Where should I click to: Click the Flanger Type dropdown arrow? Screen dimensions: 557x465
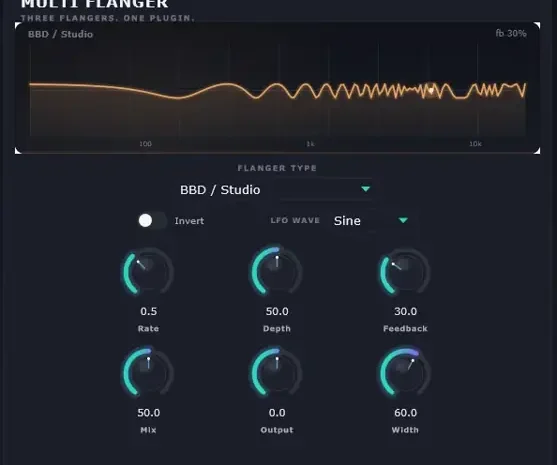[366, 189]
